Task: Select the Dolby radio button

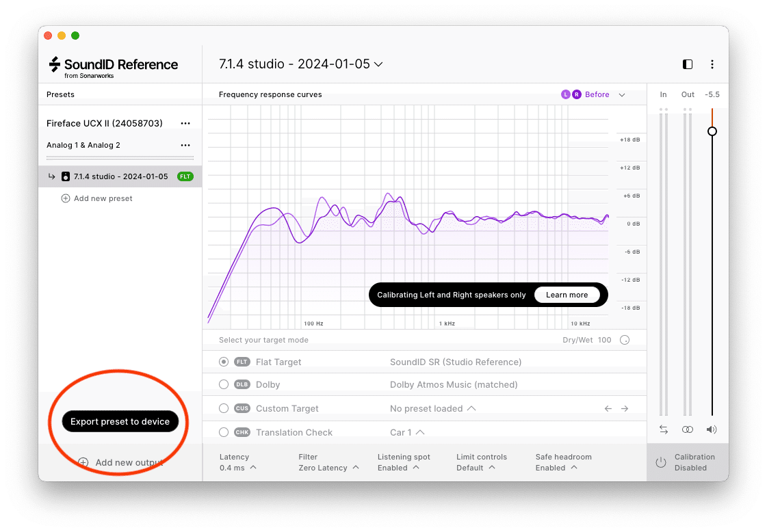Action: (224, 384)
